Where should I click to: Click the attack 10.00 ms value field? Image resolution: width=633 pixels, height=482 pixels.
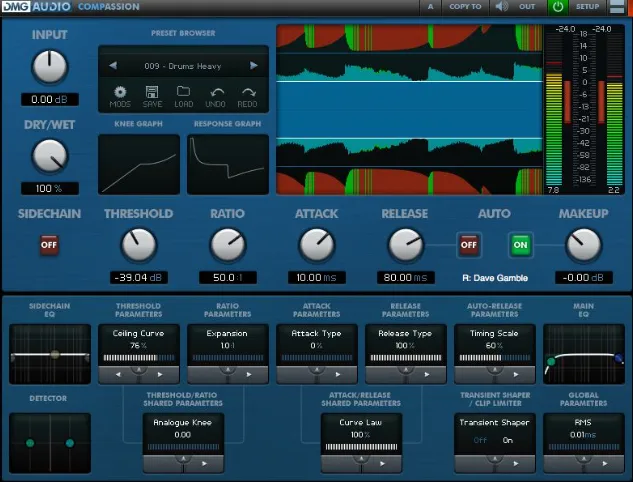click(x=316, y=278)
